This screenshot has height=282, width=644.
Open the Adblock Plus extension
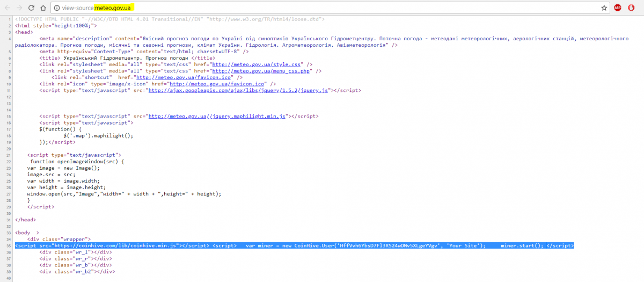click(x=618, y=8)
